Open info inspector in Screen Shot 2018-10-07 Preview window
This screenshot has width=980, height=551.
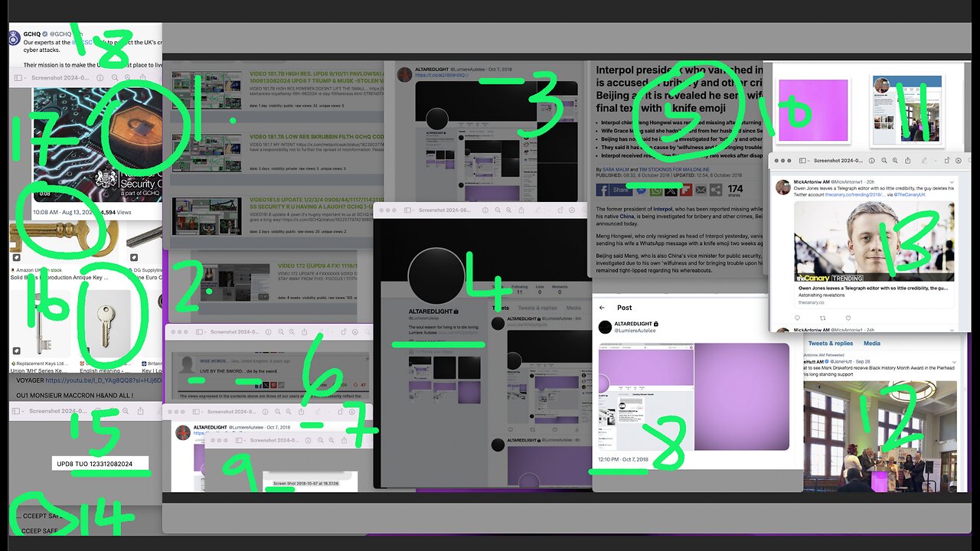coord(308,441)
